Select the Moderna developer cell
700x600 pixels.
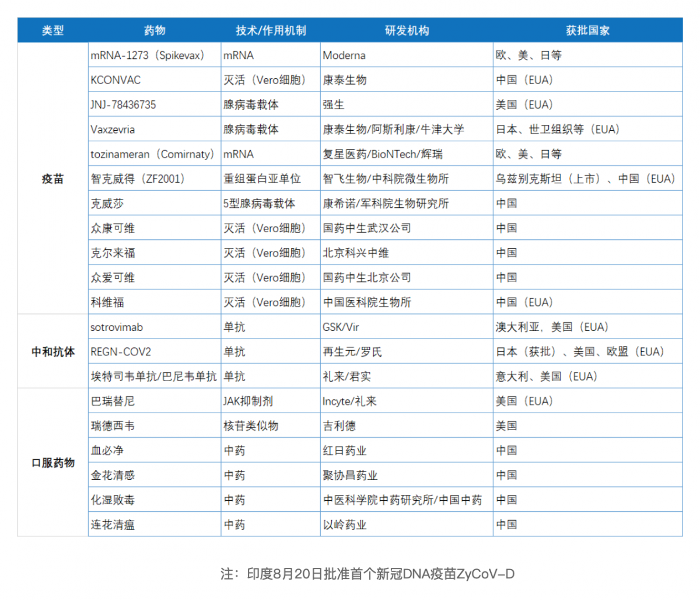point(407,55)
